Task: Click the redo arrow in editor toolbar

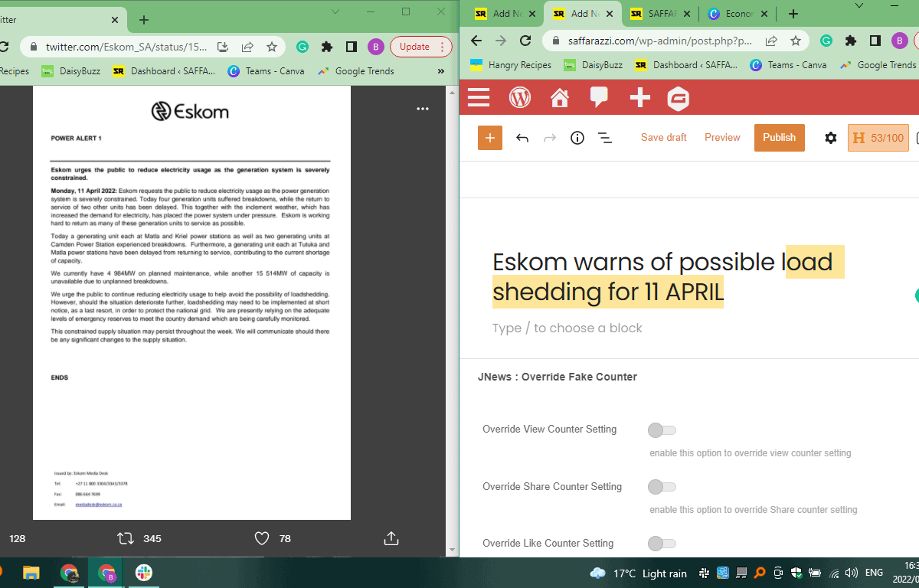Action: click(x=550, y=138)
